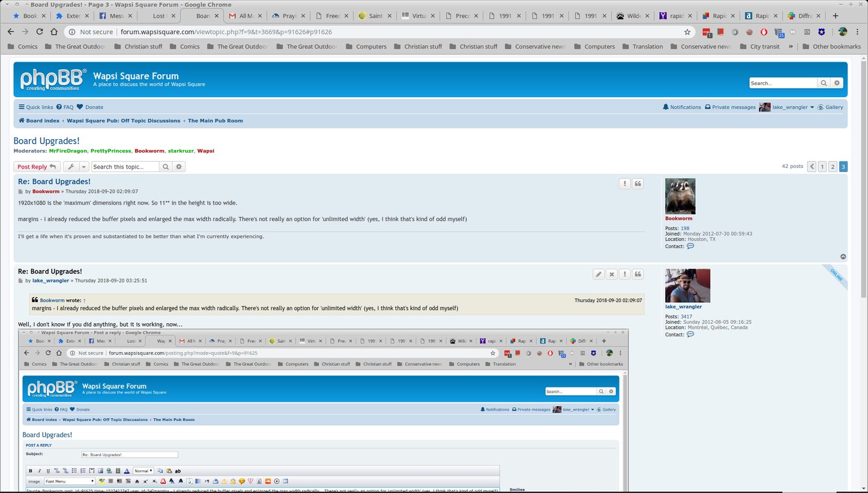
Task: Open advanced search gear in forum header
Action: tap(837, 83)
